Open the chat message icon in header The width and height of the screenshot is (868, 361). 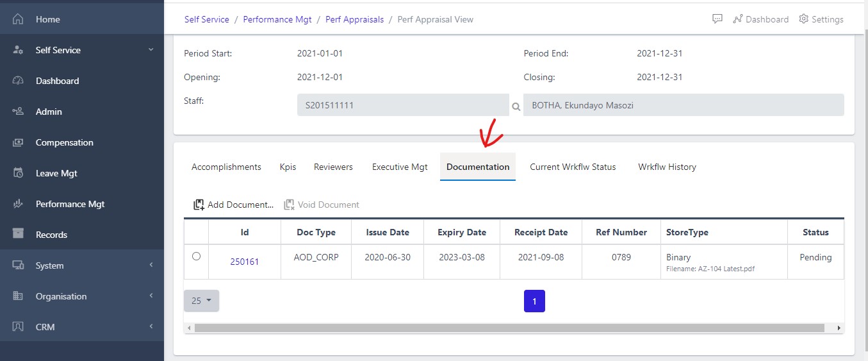coord(717,19)
